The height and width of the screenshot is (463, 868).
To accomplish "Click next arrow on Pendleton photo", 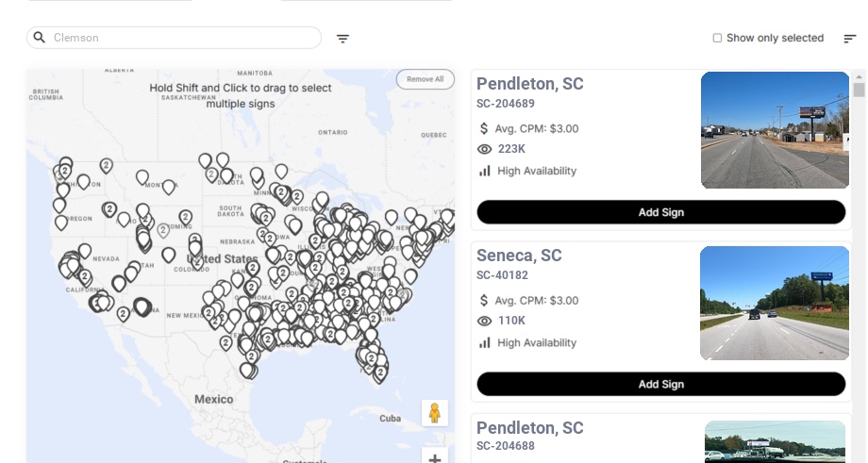I will click(x=846, y=140).
